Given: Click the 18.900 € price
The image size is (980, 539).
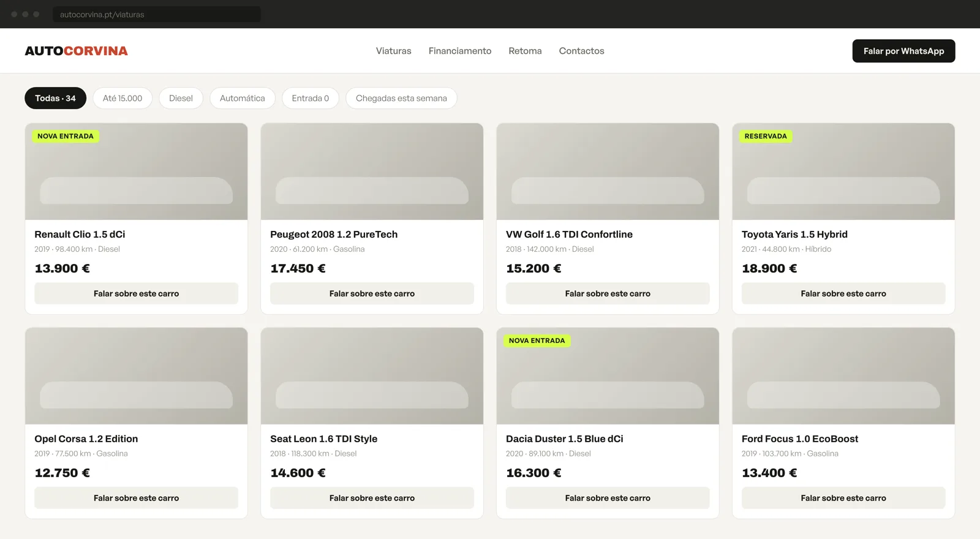Looking at the screenshot, I should [x=769, y=268].
